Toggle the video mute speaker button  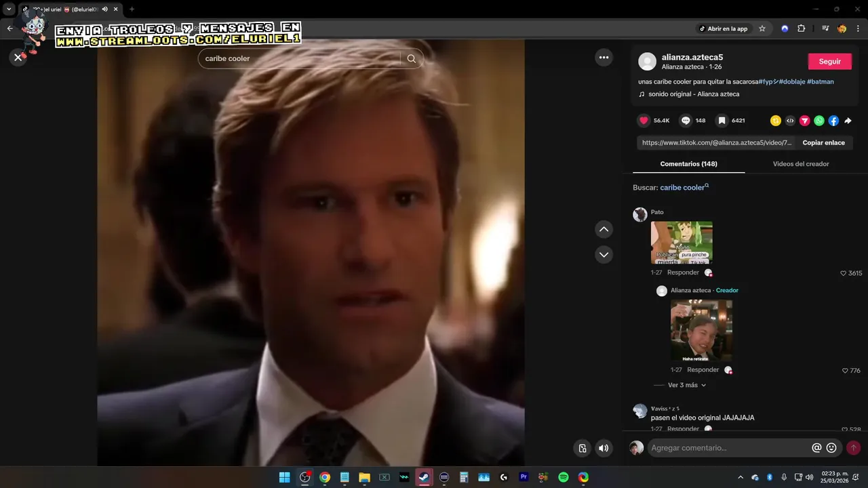click(x=604, y=448)
